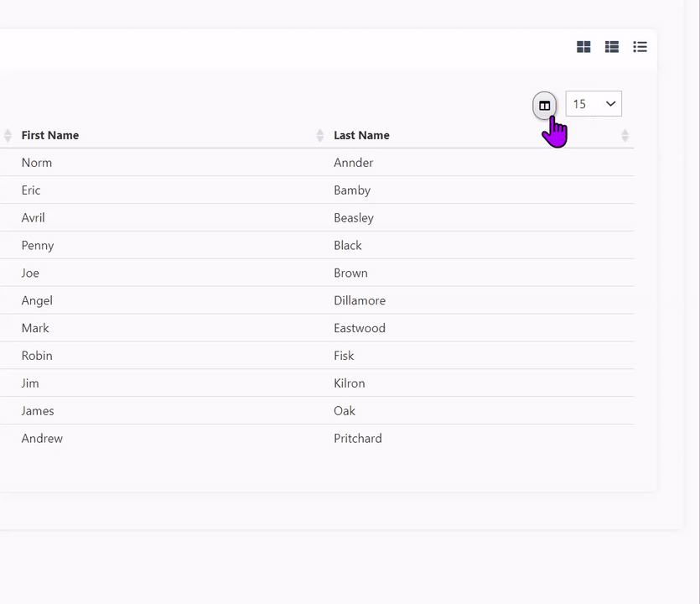Click sort arrows left of First Name header
The image size is (700, 604).
tap(8, 135)
